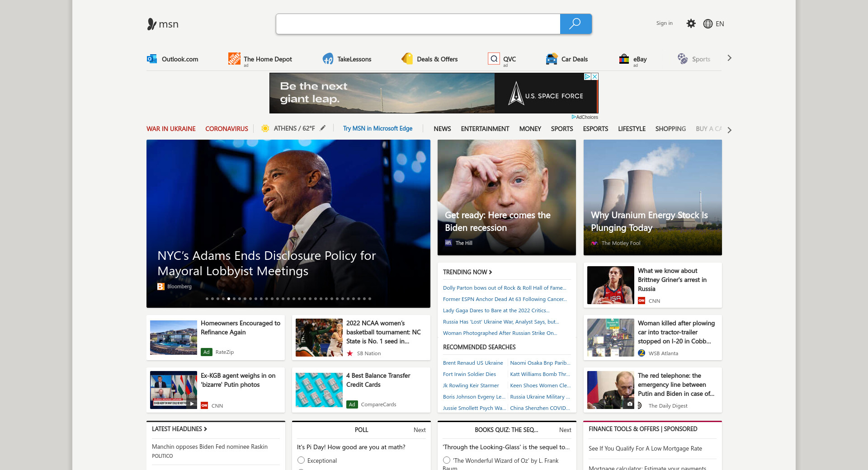
Task: Select the Exceptional poll option
Action: (x=301, y=460)
